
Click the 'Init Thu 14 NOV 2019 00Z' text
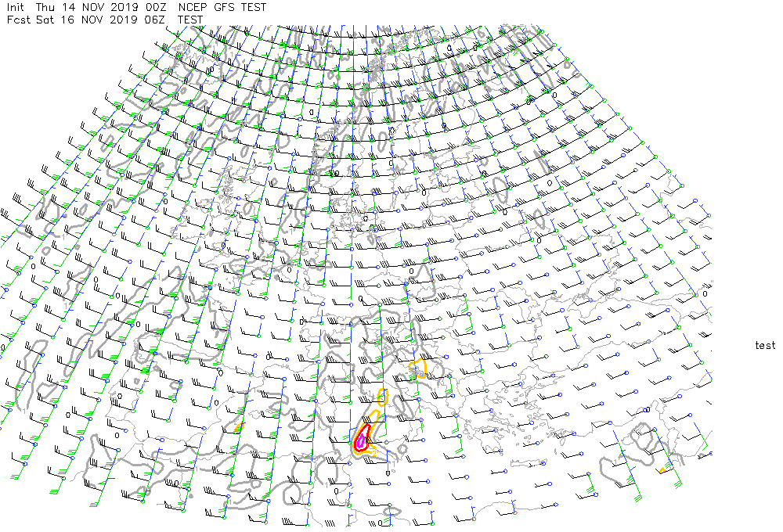(x=88, y=8)
